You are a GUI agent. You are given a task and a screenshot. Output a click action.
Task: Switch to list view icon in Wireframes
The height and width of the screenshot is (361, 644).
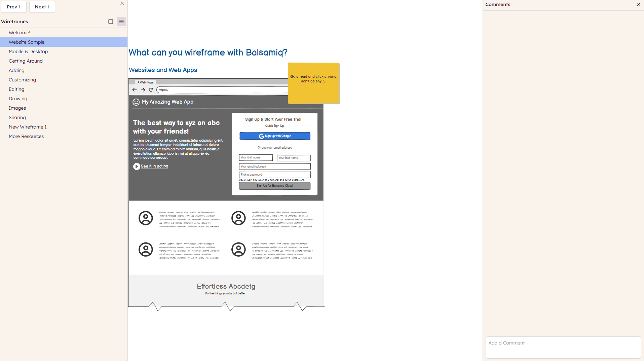(121, 22)
